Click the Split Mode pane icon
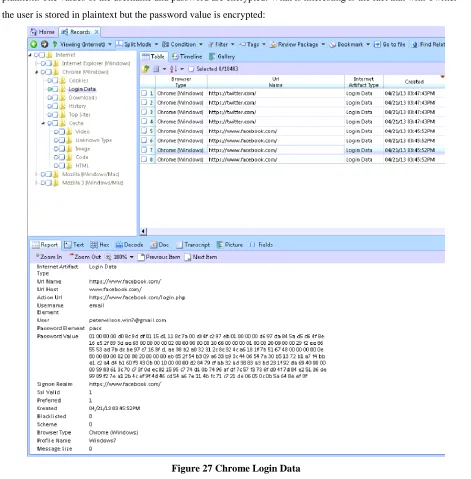This screenshot has height=479, width=471. pos(119,44)
